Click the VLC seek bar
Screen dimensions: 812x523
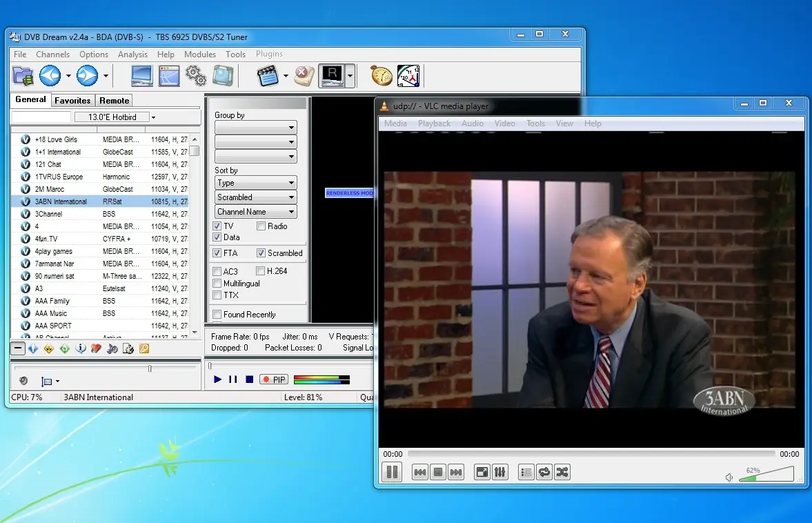[x=591, y=454]
